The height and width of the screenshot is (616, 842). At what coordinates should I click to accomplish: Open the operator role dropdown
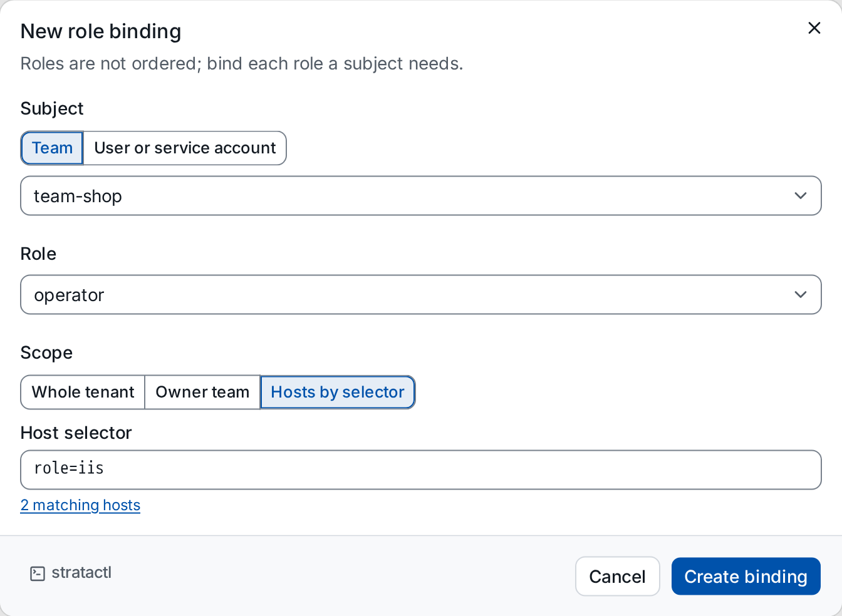tap(421, 295)
